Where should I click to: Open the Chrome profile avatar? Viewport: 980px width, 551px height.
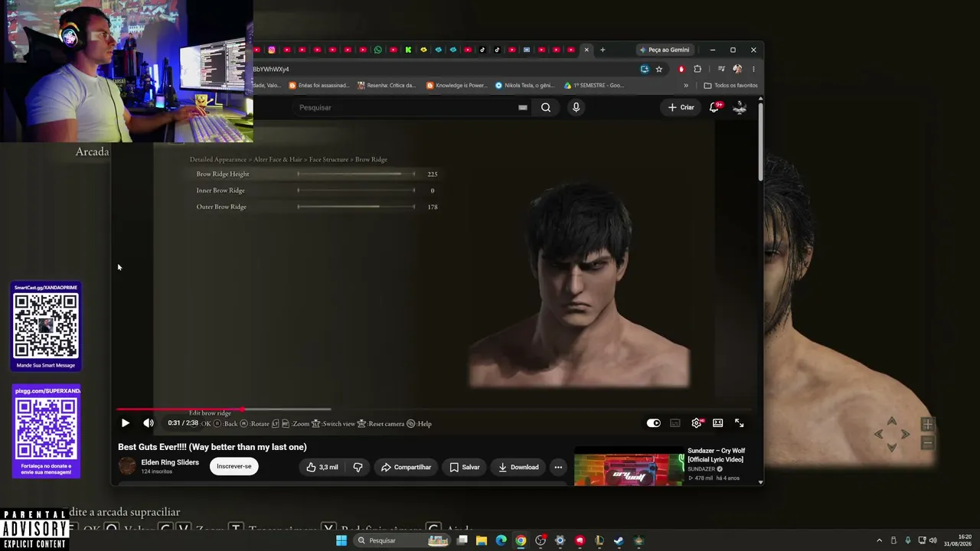click(737, 69)
